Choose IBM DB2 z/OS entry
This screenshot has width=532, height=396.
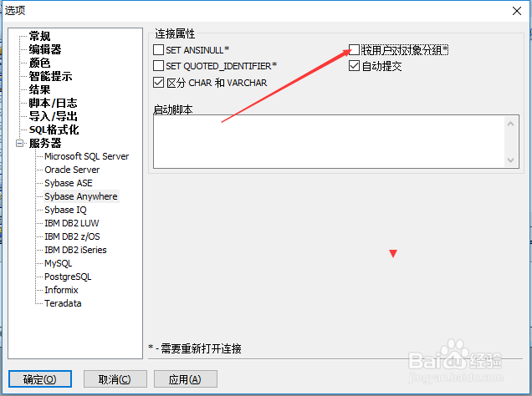(x=72, y=236)
